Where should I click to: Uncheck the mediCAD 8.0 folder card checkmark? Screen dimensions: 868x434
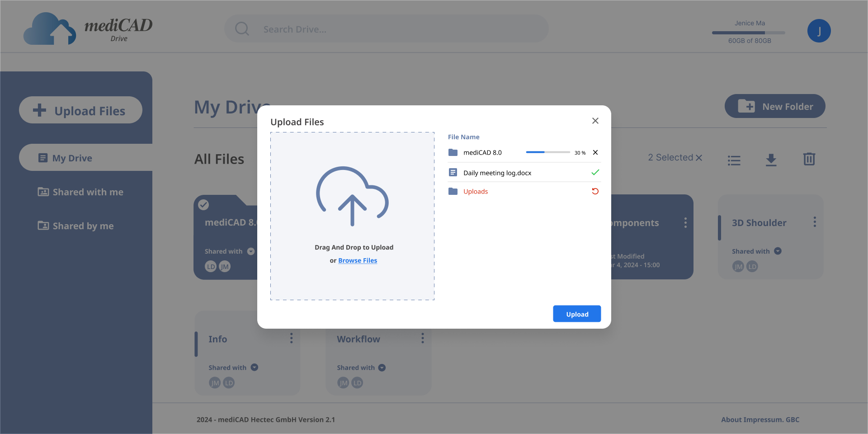[203, 205]
